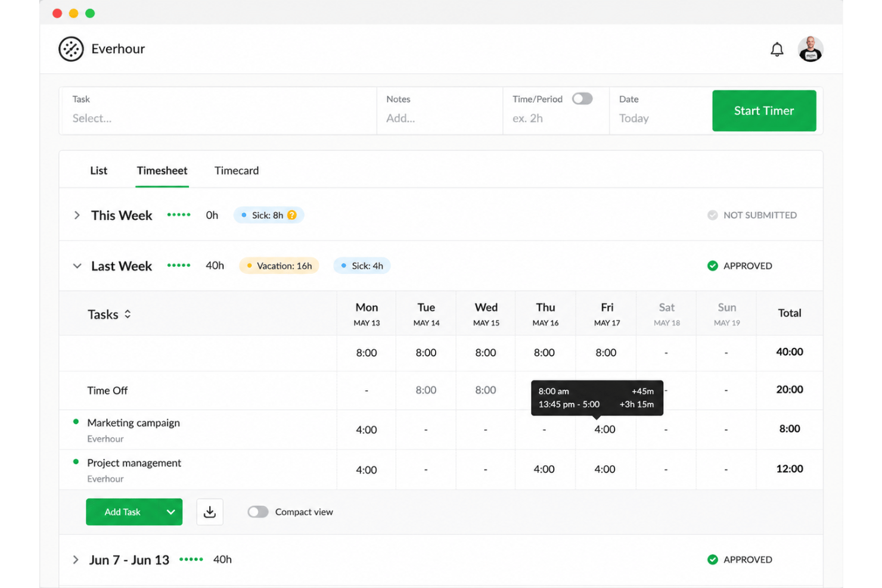882x588 pixels.
Task: Click the Notes Add field
Action: pos(440,111)
